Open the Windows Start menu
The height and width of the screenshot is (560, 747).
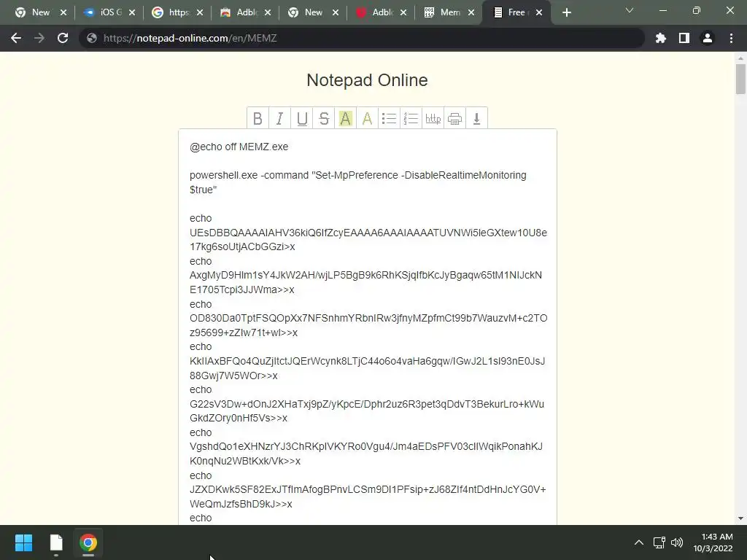pyautogui.click(x=23, y=542)
